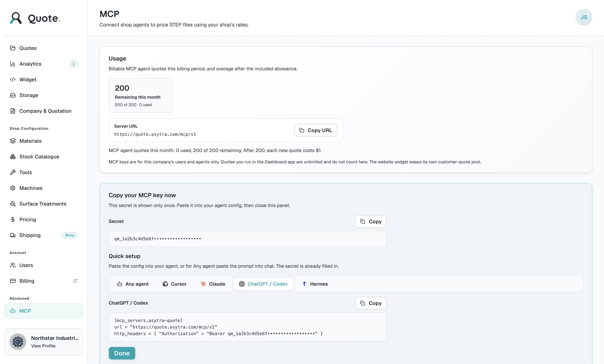Click the Done button
The image size is (604, 364).
tap(122, 353)
